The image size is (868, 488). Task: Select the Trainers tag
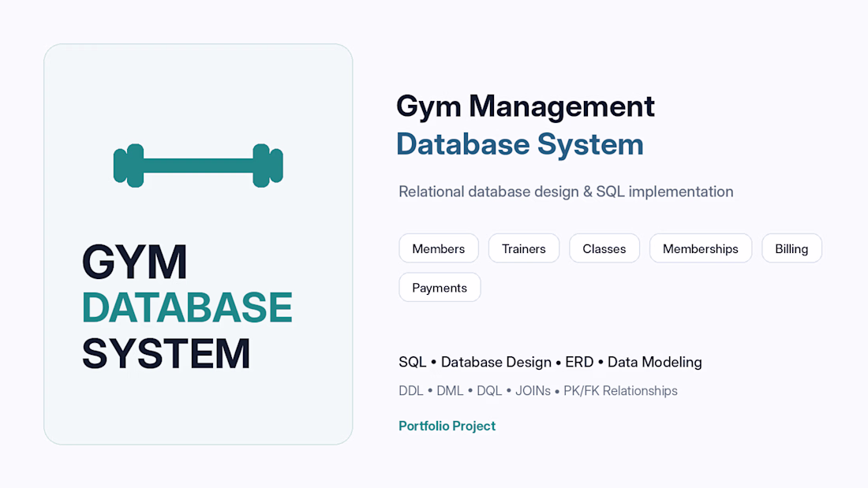click(524, 248)
